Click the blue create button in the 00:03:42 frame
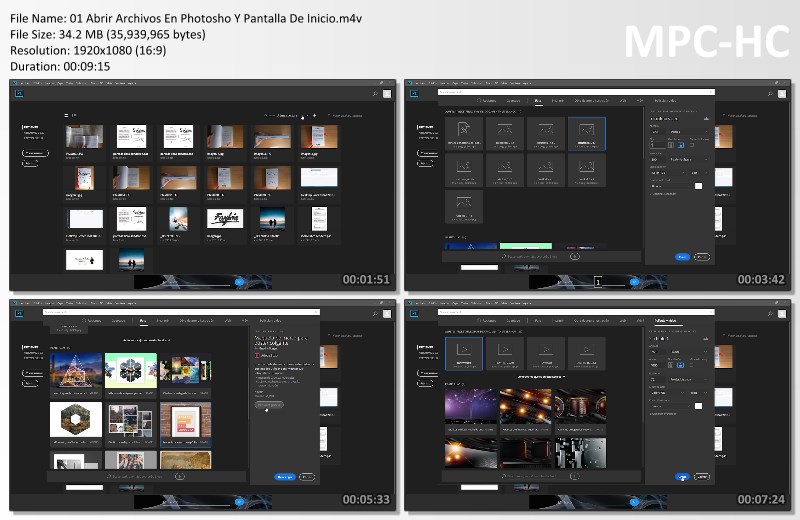The width and height of the screenshot is (800, 520). point(682,257)
